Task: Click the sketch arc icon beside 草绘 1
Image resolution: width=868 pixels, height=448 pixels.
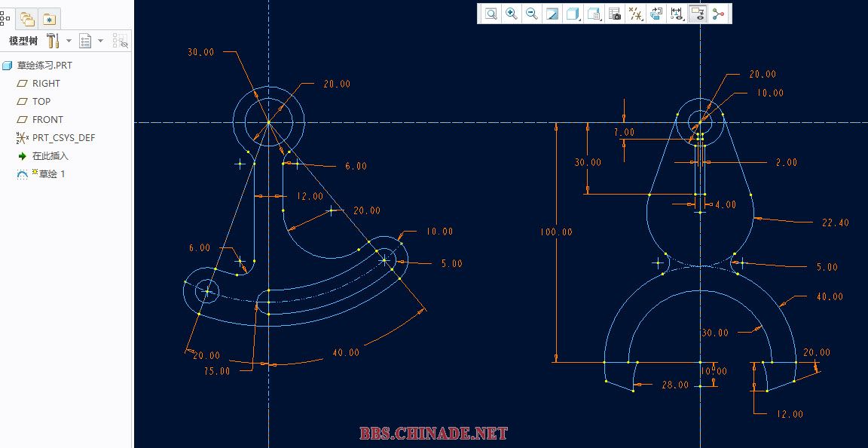Action: (x=22, y=174)
